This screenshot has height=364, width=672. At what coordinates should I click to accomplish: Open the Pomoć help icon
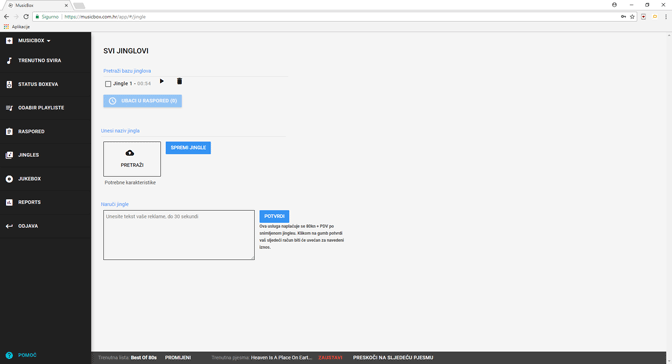pos(9,355)
